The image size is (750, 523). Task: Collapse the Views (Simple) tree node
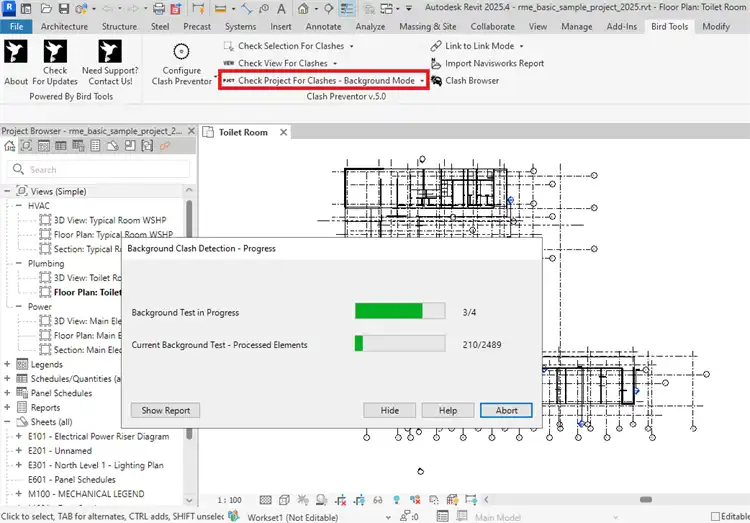pos(8,191)
